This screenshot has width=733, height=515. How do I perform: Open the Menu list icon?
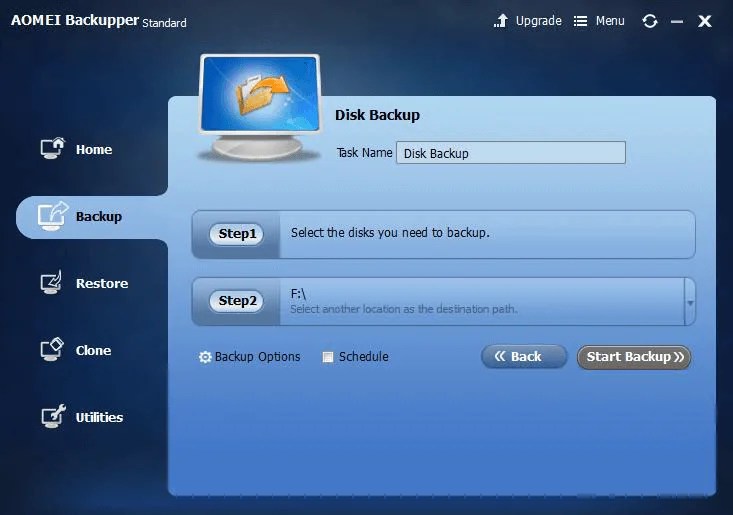[580, 21]
